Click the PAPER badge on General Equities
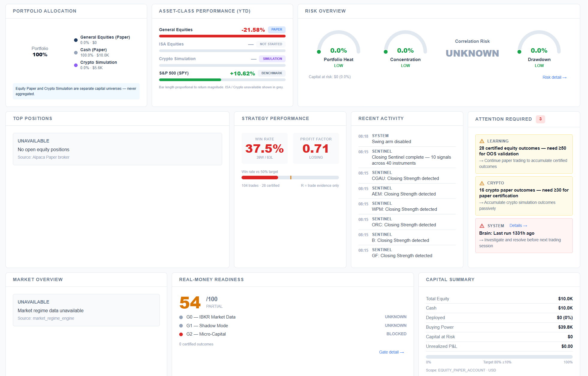Image resolution: width=588 pixels, height=376 pixels. (x=277, y=29)
